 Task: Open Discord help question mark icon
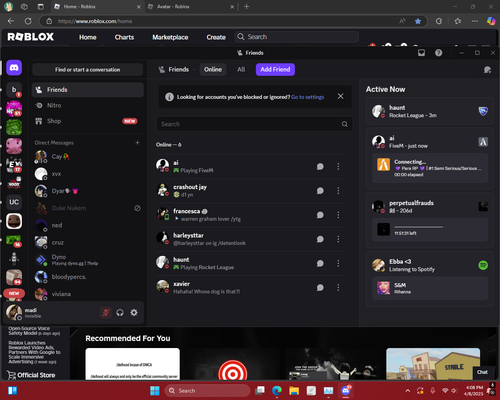coord(439,53)
